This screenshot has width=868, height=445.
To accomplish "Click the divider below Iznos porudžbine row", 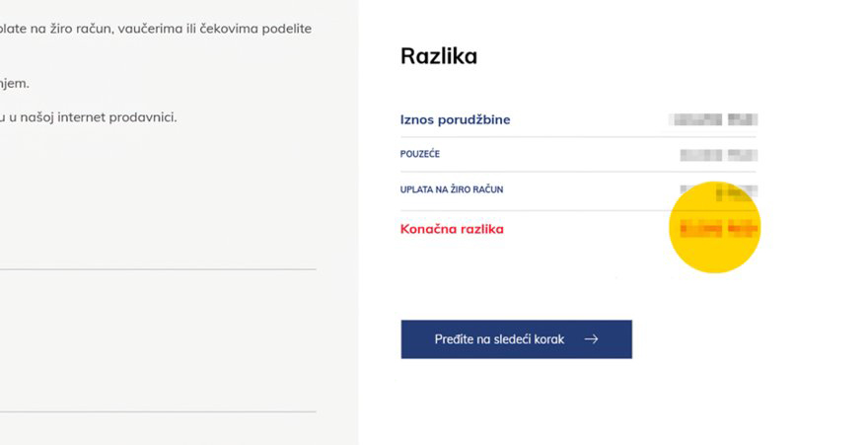I will click(x=578, y=137).
